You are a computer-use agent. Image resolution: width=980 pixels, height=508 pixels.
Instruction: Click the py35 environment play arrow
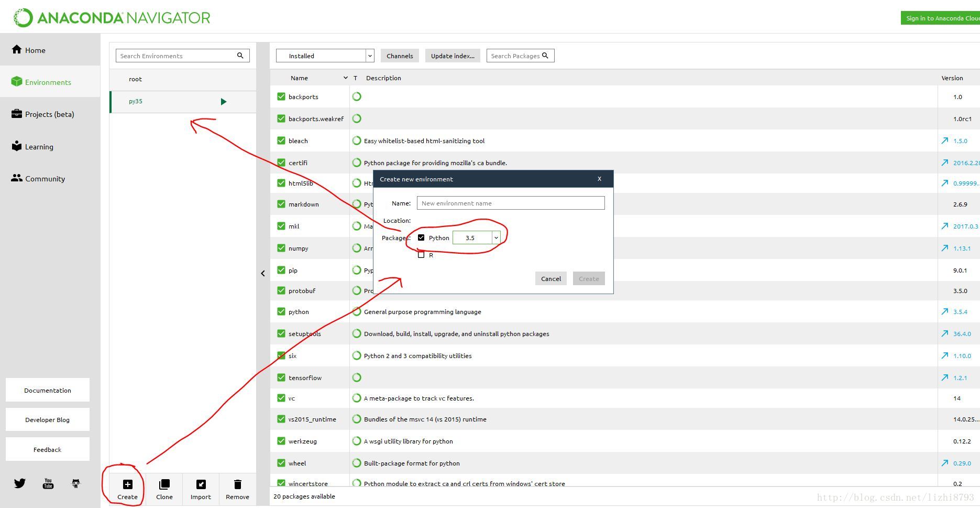pos(224,102)
